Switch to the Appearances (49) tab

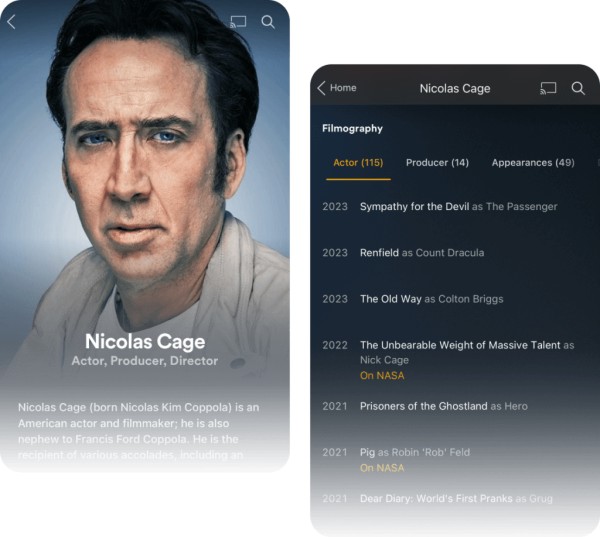point(533,163)
